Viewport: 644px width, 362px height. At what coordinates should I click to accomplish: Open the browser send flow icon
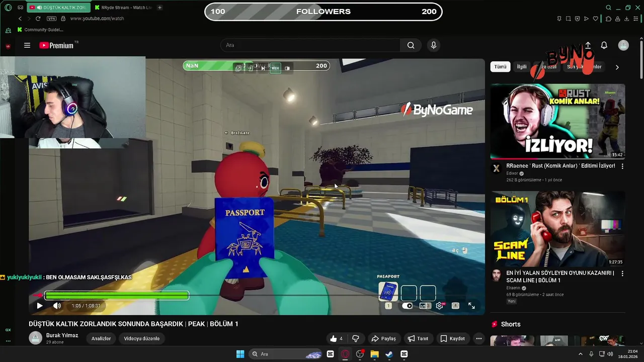[x=586, y=19]
